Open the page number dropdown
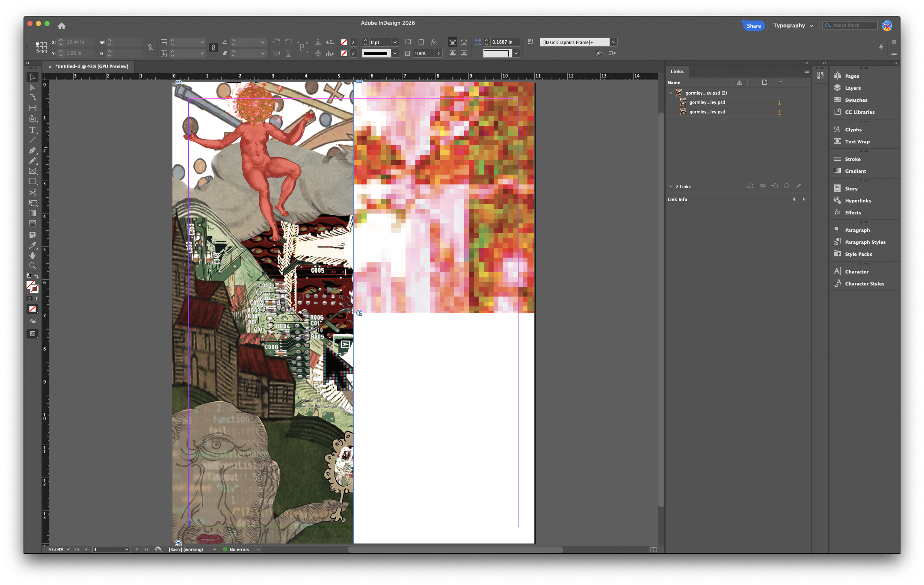 click(127, 549)
